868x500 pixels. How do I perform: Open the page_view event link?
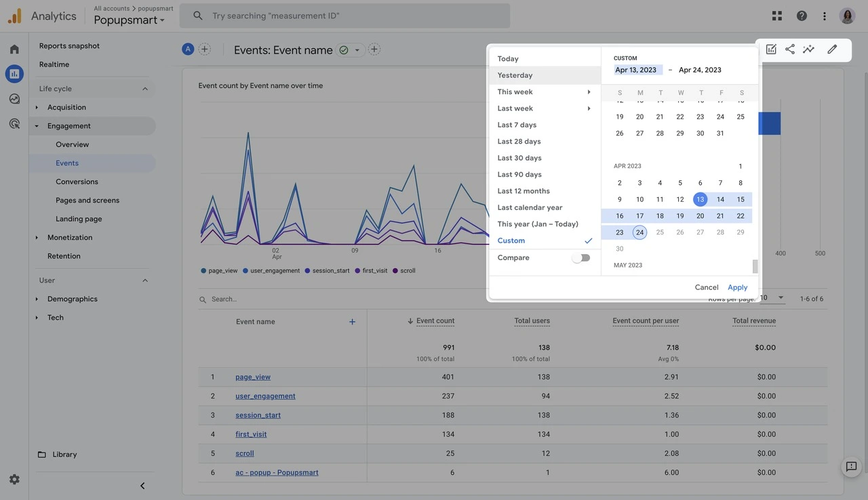coord(253,377)
